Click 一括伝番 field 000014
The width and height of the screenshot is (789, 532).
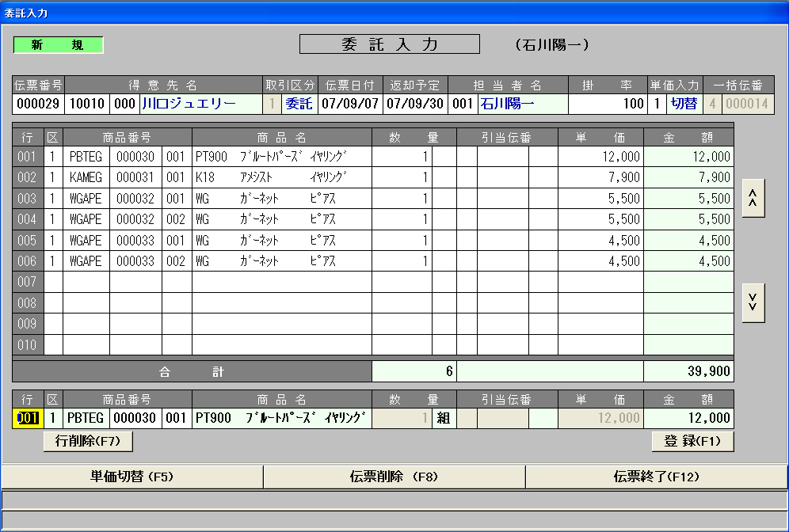tap(748, 104)
